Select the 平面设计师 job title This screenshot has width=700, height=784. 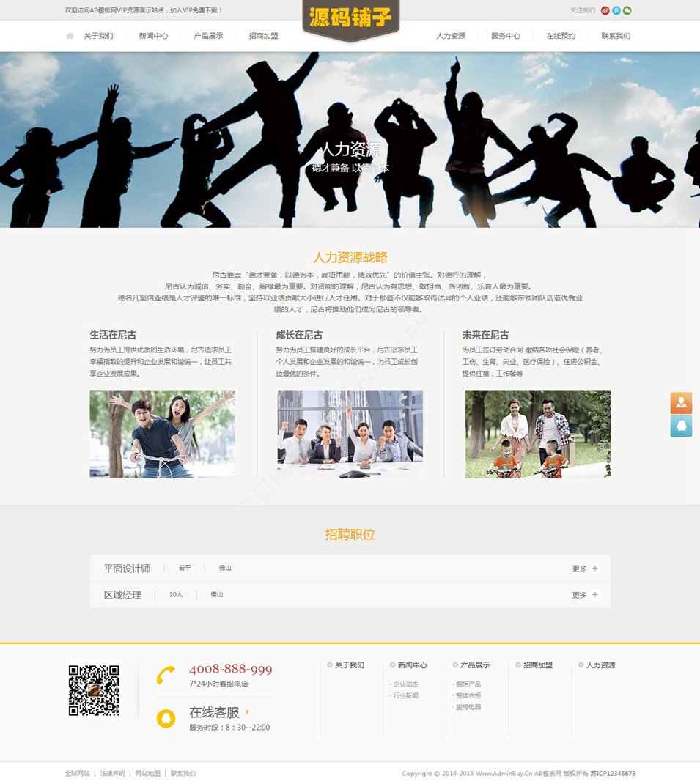point(127,569)
